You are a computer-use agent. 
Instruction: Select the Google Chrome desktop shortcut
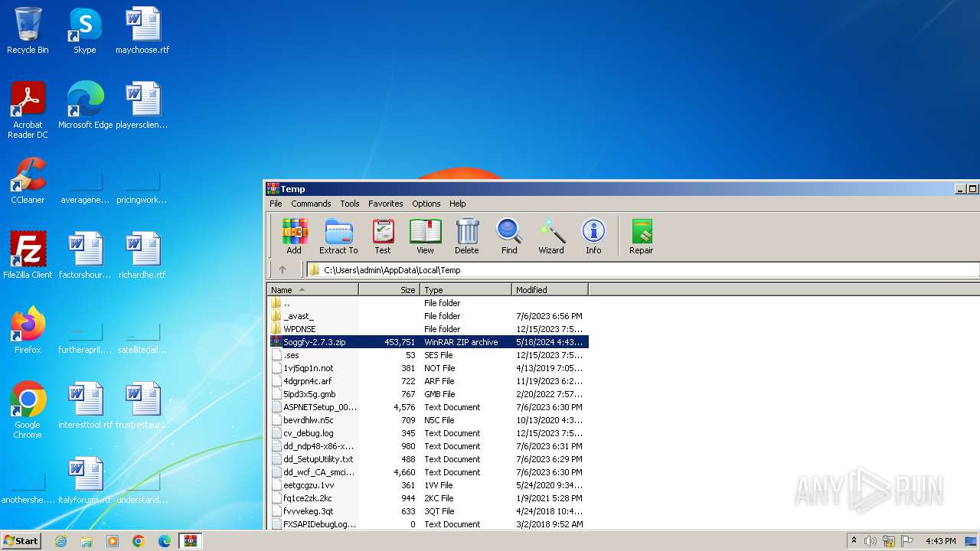pyautogui.click(x=28, y=410)
